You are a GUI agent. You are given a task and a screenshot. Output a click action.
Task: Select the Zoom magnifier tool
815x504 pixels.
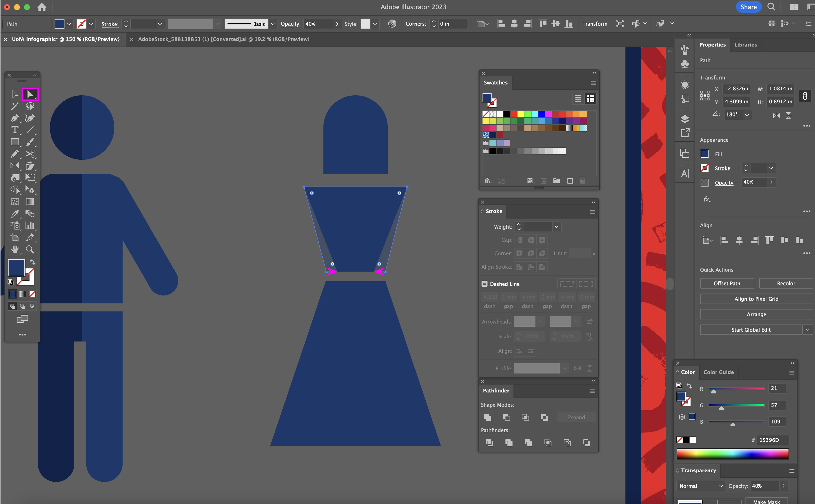30,249
